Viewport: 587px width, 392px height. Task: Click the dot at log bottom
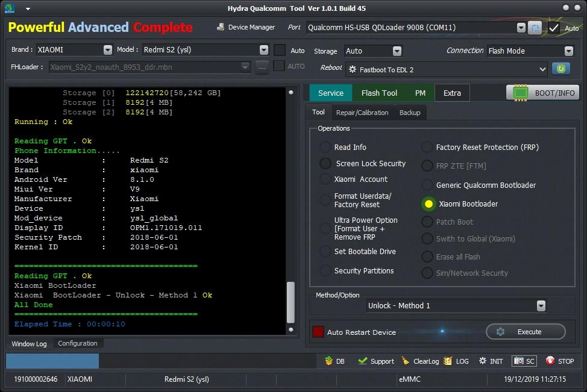[x=291, y=329]
